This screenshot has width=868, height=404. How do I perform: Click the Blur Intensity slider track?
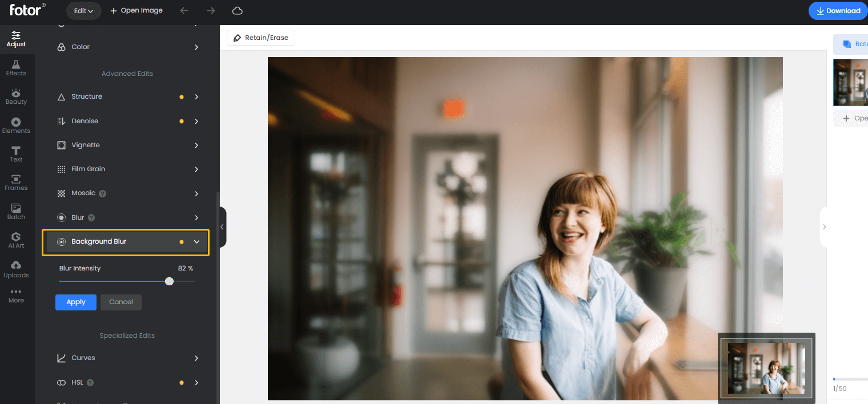coord(127,281)
